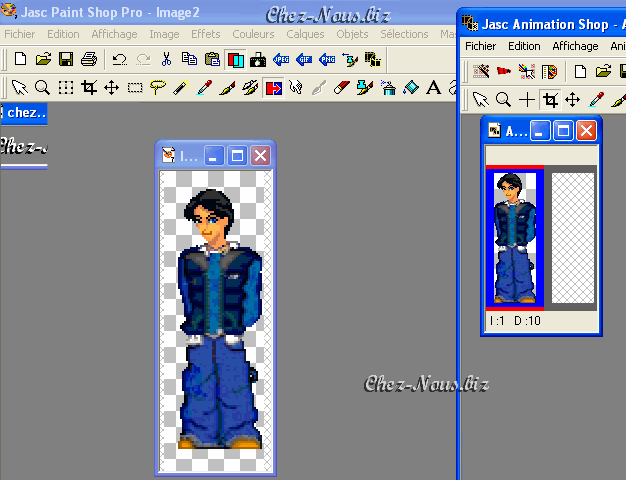
Task: Click the Paste clipboard icon
Action: [212, 59]
